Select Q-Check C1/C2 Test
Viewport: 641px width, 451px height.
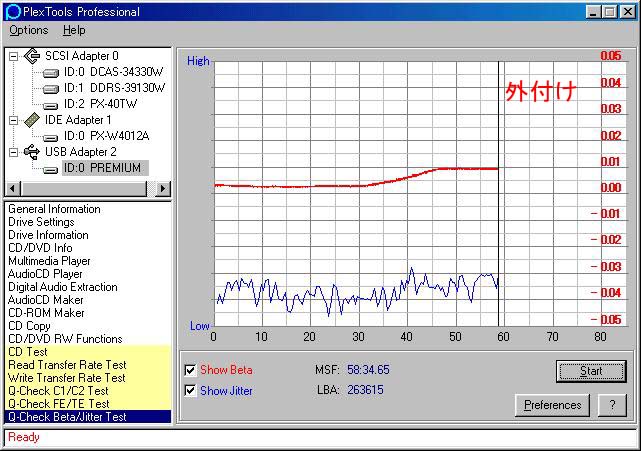(x=88, y=391)
